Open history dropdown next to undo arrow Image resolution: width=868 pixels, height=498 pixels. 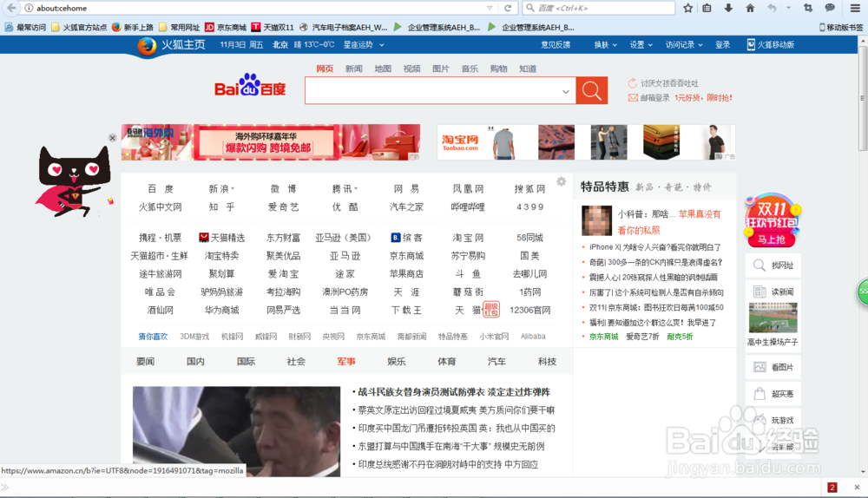[788, 8]
